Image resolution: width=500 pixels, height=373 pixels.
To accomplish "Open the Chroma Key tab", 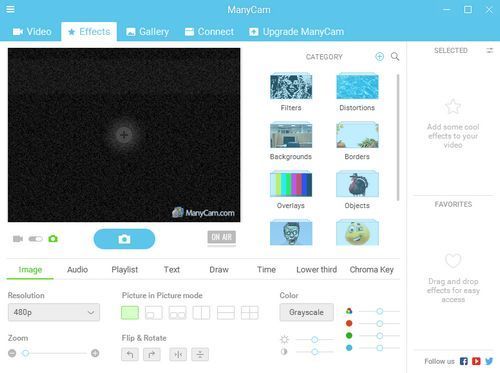I will coord(372,269).
